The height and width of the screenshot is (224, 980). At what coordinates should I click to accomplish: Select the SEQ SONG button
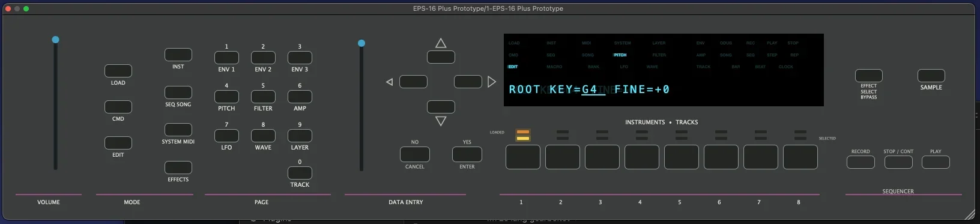point(178,92)
